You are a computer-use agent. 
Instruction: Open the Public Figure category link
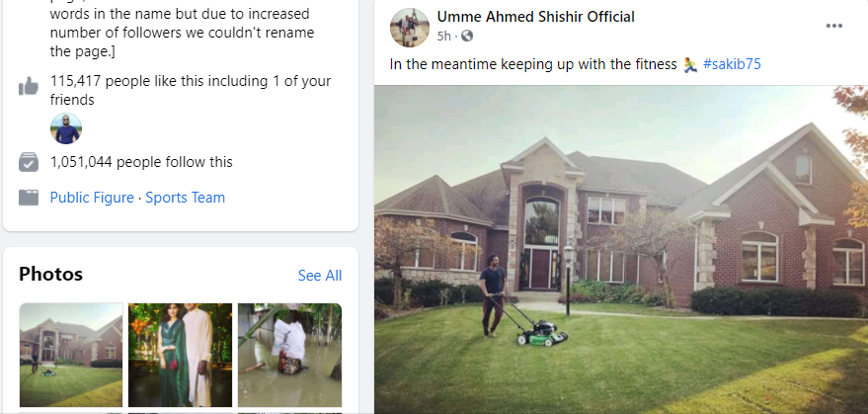click(92, 198)
